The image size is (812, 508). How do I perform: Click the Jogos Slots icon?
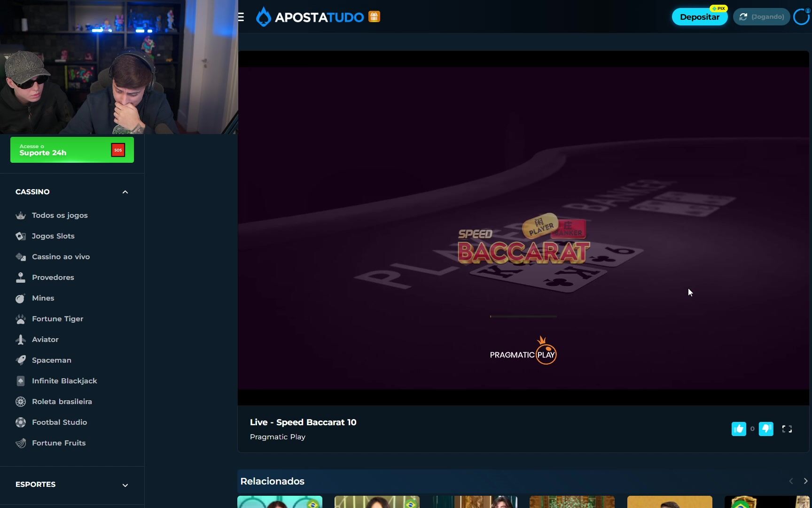click(21, 236)
